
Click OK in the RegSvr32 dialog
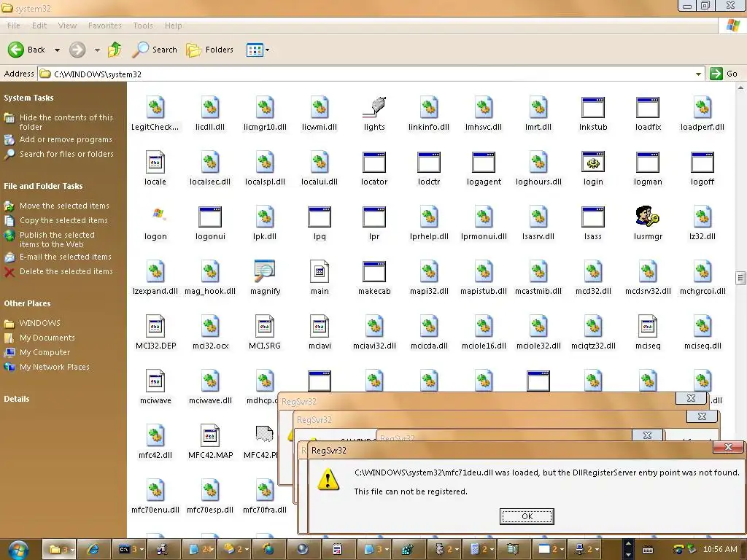click(527, 516)
